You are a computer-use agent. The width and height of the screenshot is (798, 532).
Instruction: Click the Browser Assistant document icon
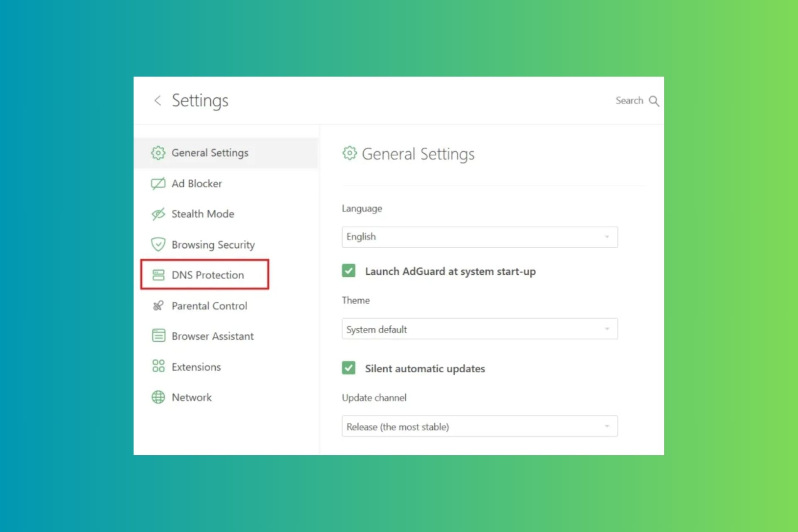click(158, 336)
